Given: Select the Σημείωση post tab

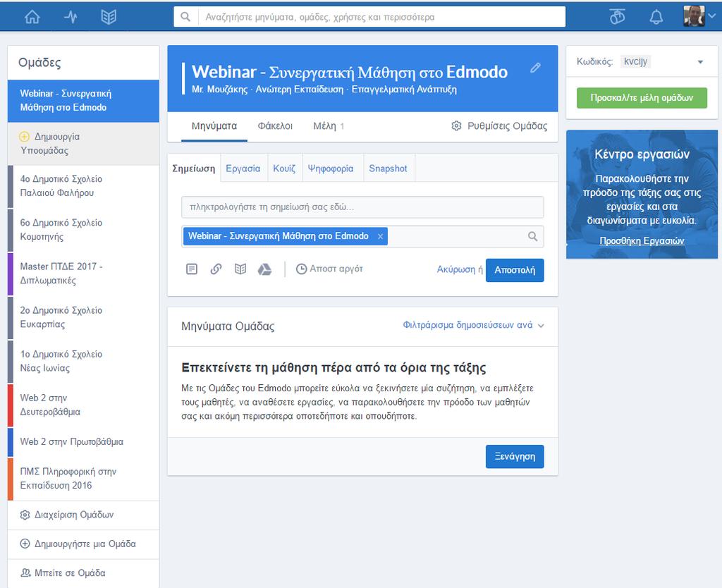Looking at the screenshot, I should coord(194,169).
